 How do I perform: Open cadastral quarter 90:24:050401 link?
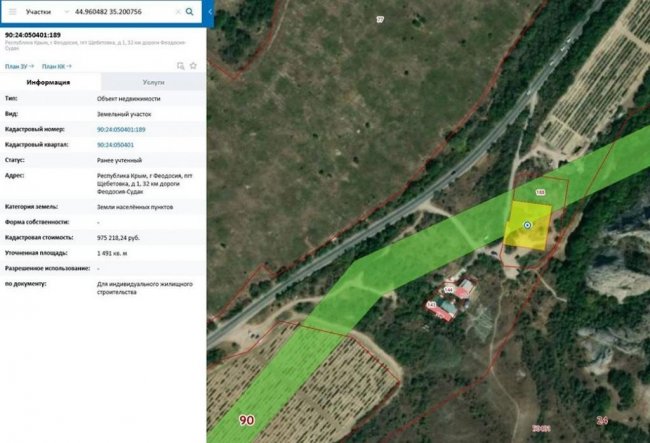point(115,145)
